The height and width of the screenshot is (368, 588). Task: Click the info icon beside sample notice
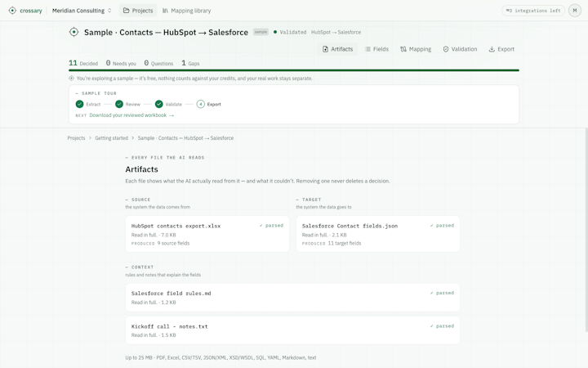[71, 79]
